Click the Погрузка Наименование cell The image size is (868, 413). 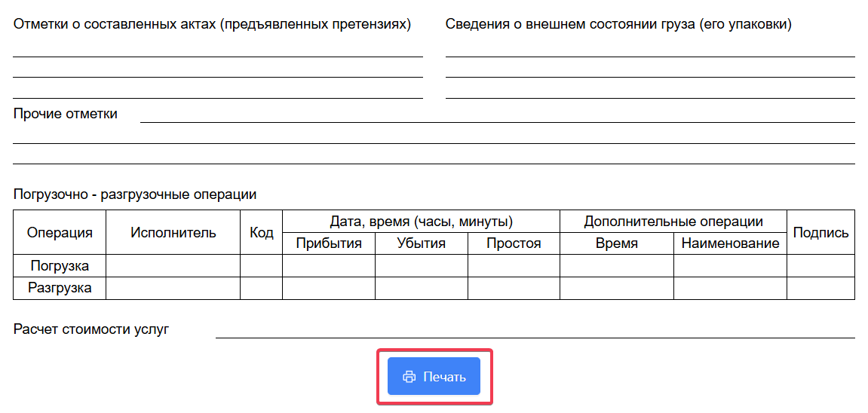tap(730, 266)
